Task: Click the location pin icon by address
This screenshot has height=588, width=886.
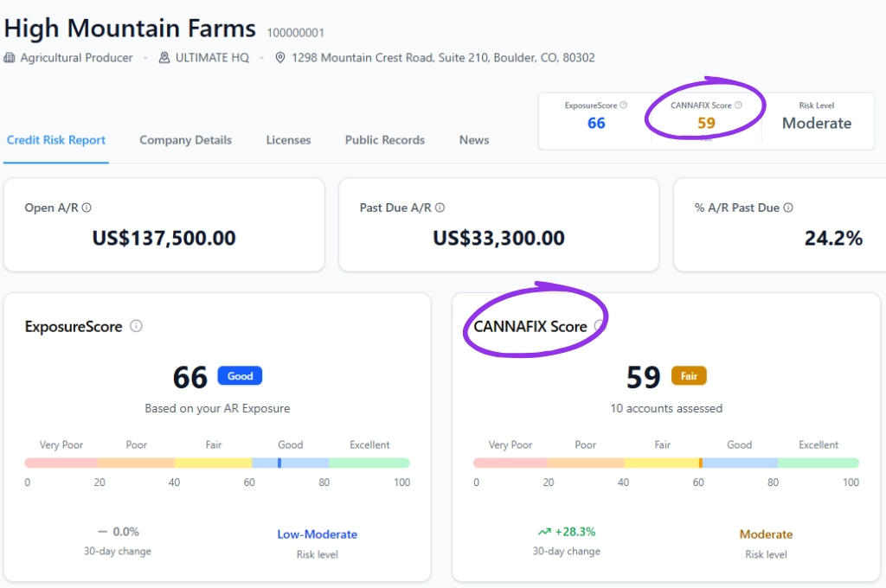Action: tap(279, 58)
